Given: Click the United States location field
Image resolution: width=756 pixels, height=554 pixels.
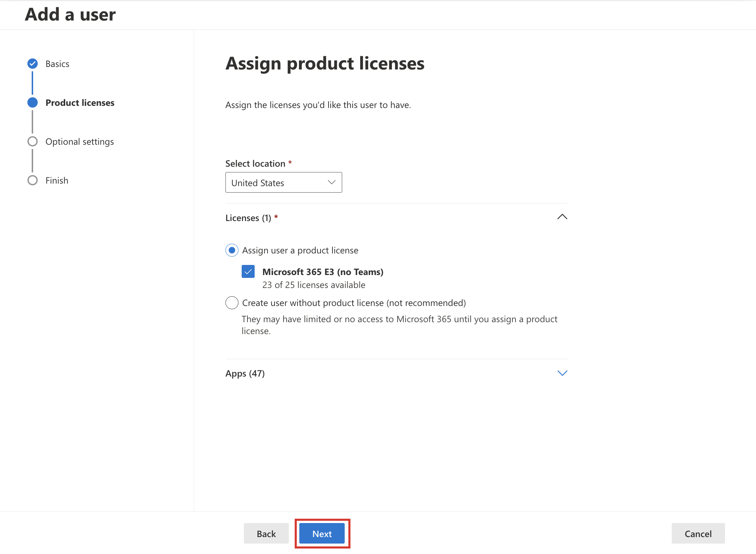Looking at the screenshot, I should click(x=274, y=182).
